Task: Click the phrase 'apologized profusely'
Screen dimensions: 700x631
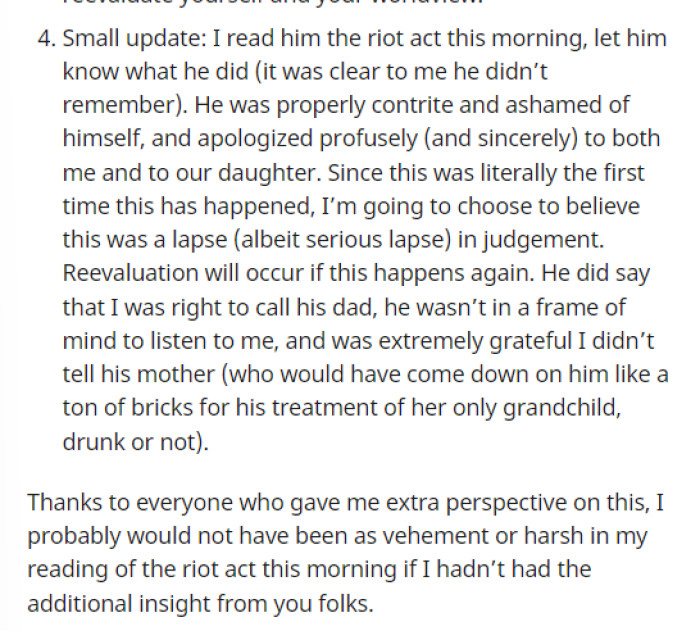Action: [x=307, y=139]
